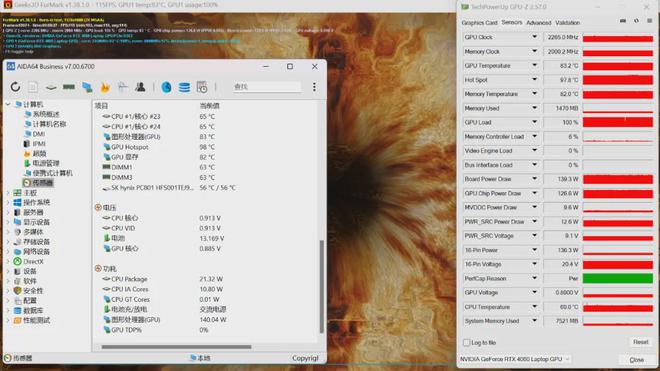
Task: Click the user silhouette icon in AIDA64 toolbar
Action: pyautogui.click(x=140, y=87)
